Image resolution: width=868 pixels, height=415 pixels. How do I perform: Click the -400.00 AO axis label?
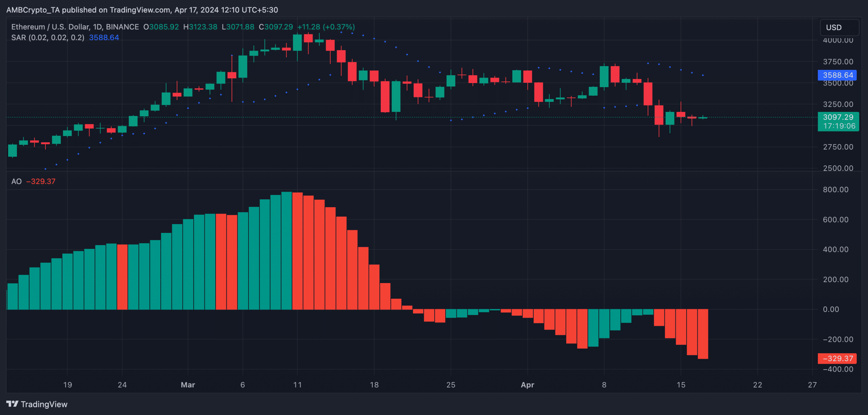click(x=838, y=369)
